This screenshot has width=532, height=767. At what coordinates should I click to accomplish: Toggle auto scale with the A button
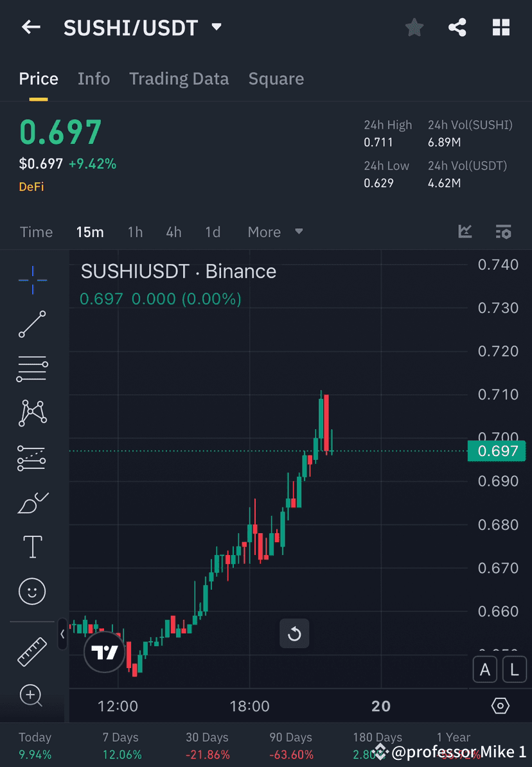pyautogui.click(x=485, y=669)
